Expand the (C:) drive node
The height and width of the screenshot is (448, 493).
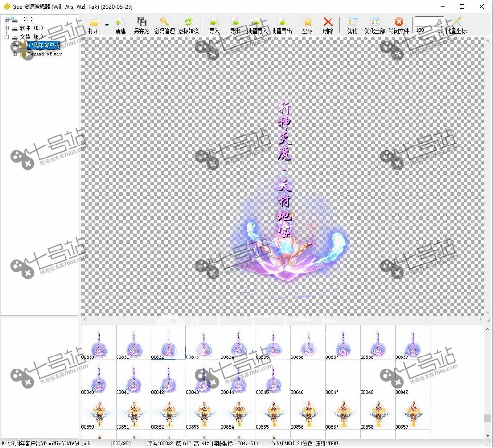tap(6, 19)
